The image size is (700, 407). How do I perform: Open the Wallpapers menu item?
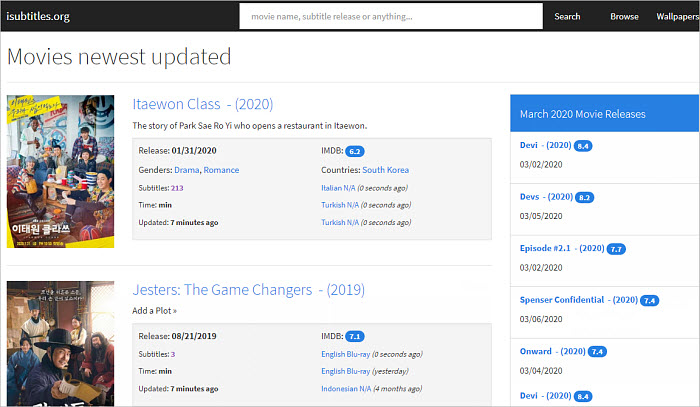677,17
